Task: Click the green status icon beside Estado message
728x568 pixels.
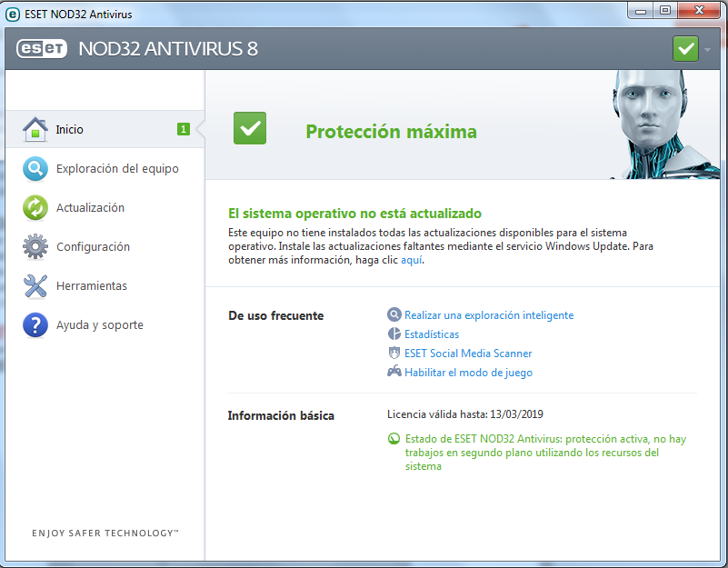Action: [394, 438]
